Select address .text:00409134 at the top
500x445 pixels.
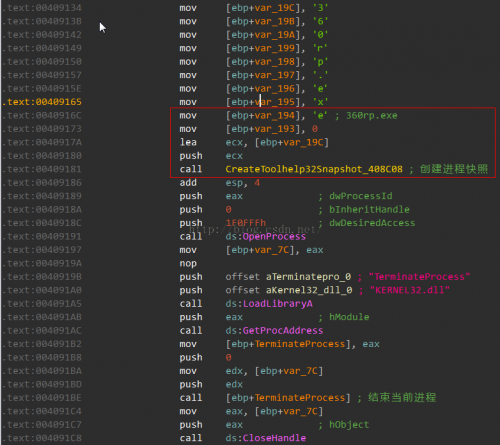point(42,8)
